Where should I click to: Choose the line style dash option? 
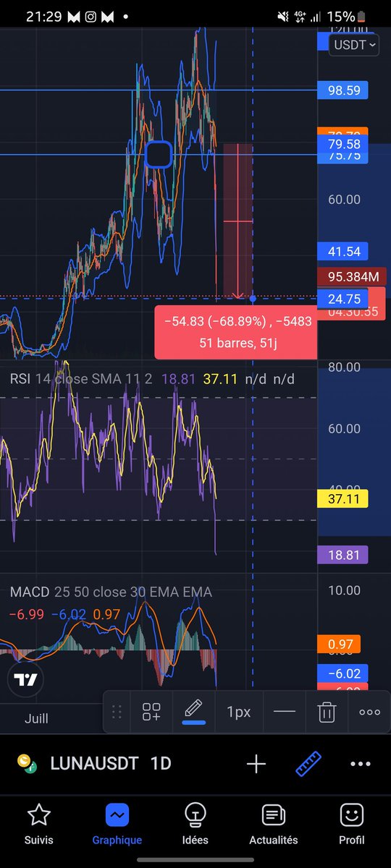(x=285, y=712)
